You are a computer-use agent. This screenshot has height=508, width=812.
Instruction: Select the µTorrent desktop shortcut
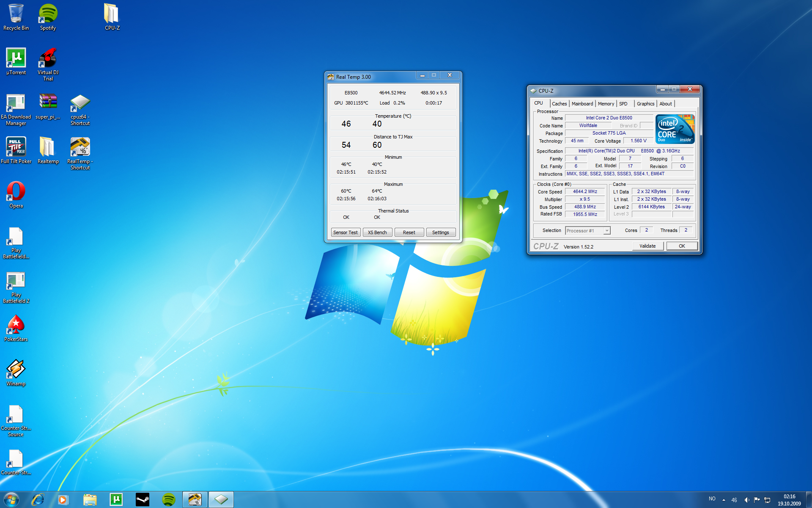tap(16, 61)
